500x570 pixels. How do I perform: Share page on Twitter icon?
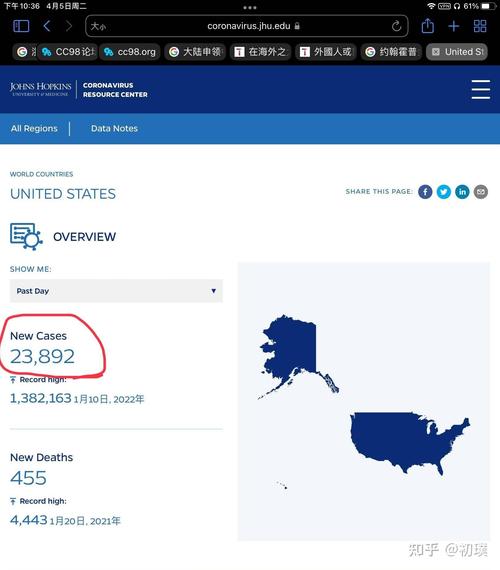pos(444,192)
